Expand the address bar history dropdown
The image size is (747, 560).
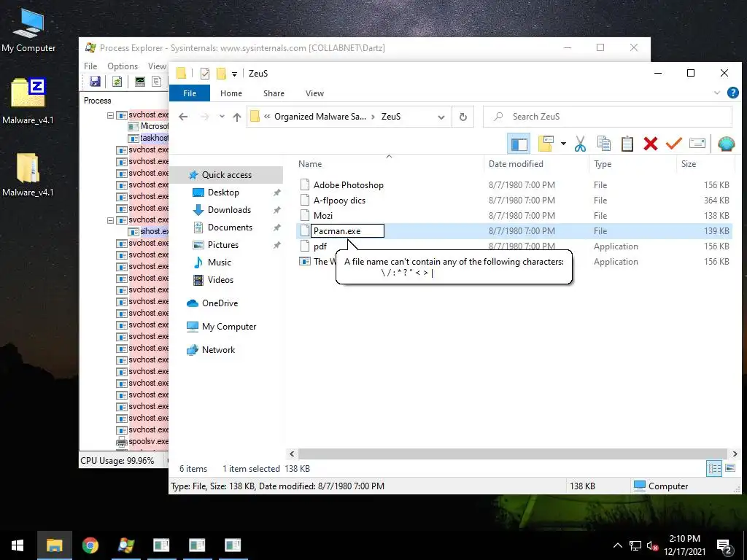tap(441, 117)
